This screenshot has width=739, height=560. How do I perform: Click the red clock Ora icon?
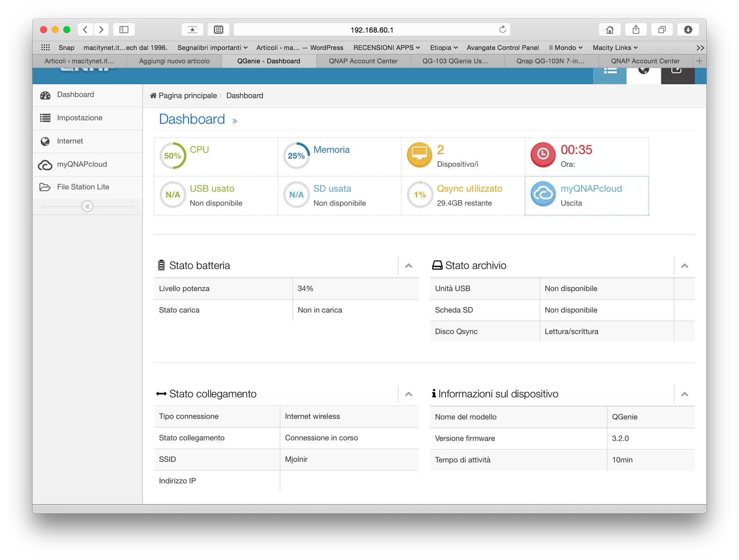click(543, 155)
